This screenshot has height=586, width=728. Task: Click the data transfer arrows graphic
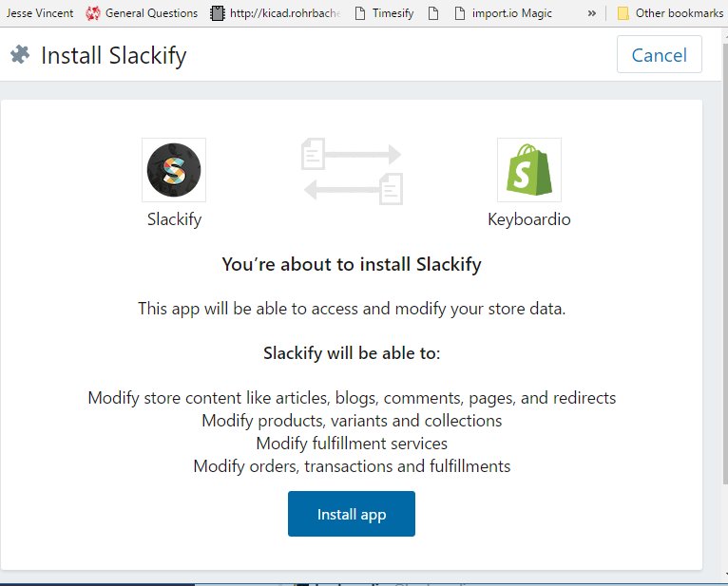[x=352, y=171]
